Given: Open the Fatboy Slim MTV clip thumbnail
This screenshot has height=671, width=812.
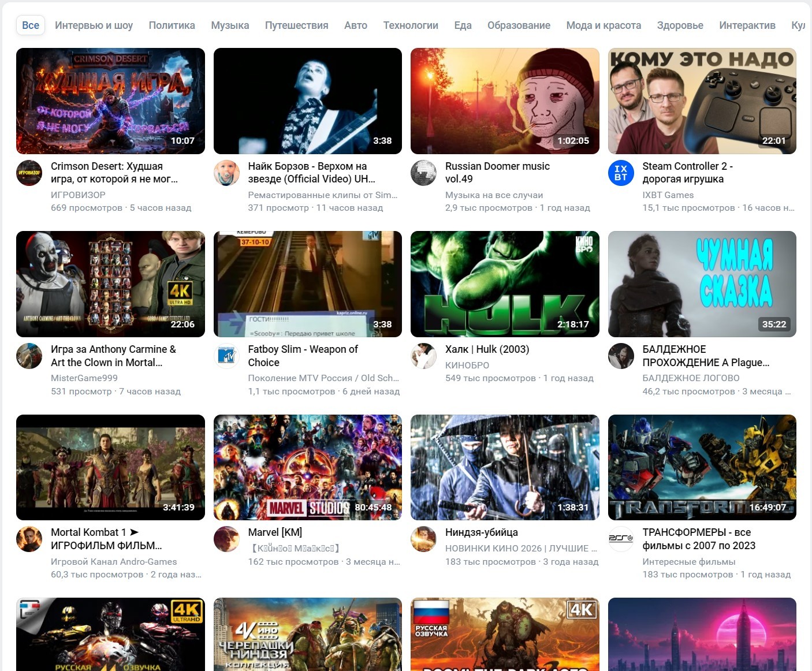Looking at the screenshot, I should click(x=308, y=284).
